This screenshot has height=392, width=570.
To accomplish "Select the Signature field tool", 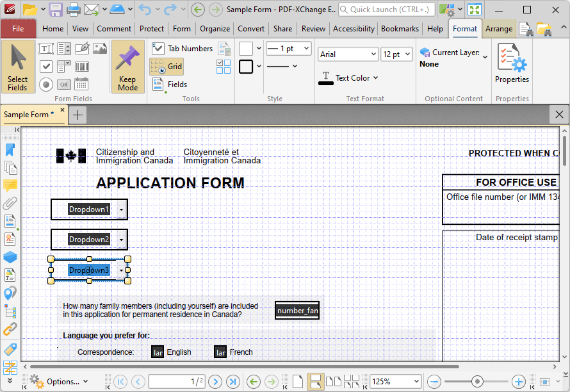I will pyautogui.click(x=82, y=49).
